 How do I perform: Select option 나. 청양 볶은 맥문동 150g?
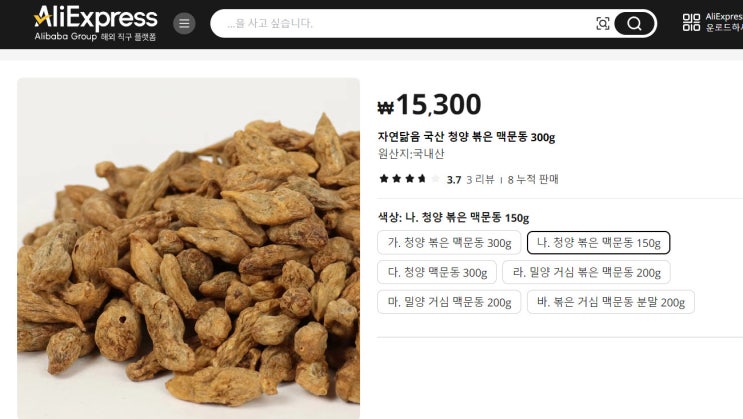click(x=598, y=243)
